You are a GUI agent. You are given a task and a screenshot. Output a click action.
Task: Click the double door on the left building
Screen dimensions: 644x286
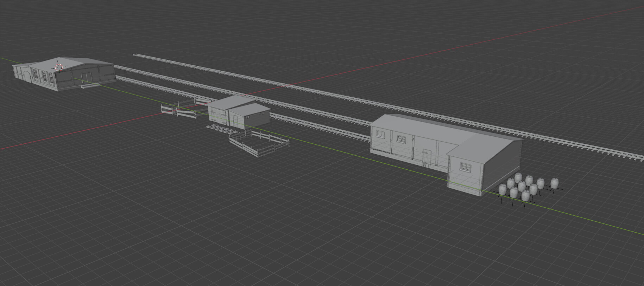[86, 77]
